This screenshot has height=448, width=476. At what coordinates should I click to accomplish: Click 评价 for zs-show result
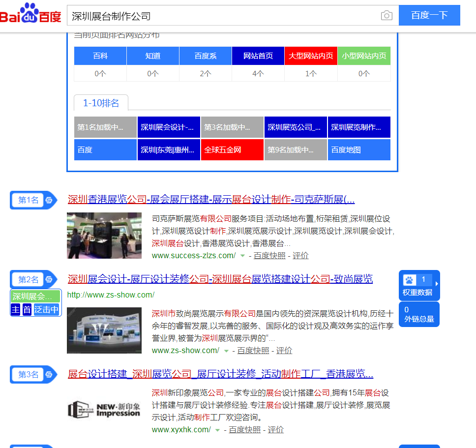coord(284,351)
